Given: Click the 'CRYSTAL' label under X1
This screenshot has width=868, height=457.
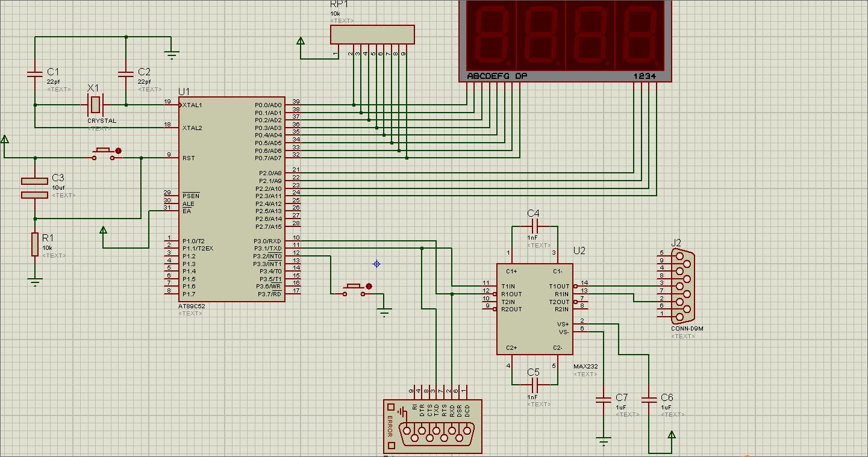Looking at the screenshot, I should point(102,121).
